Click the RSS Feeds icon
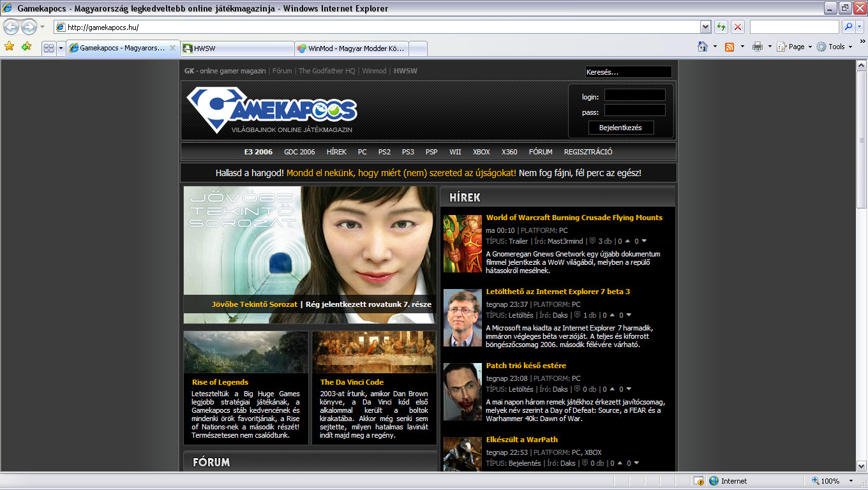Screen dimensions: 868x490 pos(730,47)
